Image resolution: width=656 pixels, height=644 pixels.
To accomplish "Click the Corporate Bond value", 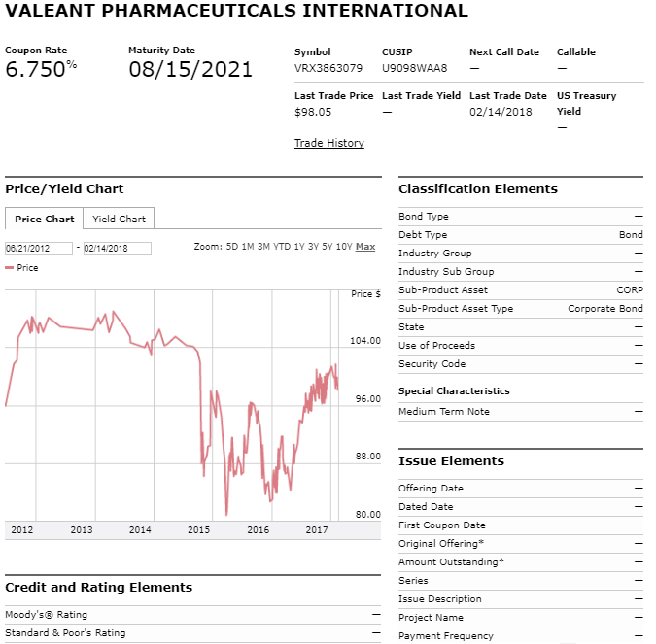I will tap(604, 309).
